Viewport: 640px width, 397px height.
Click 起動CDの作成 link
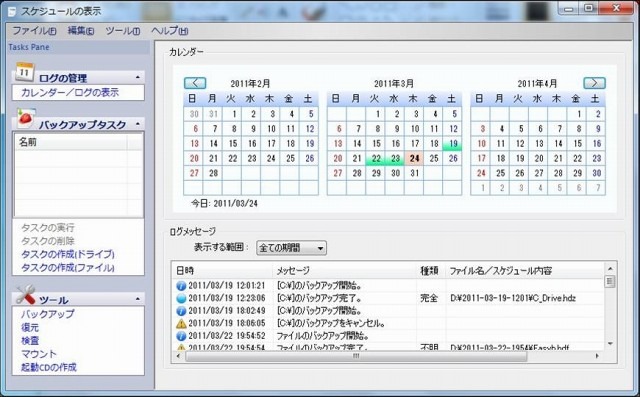[49, 367]
